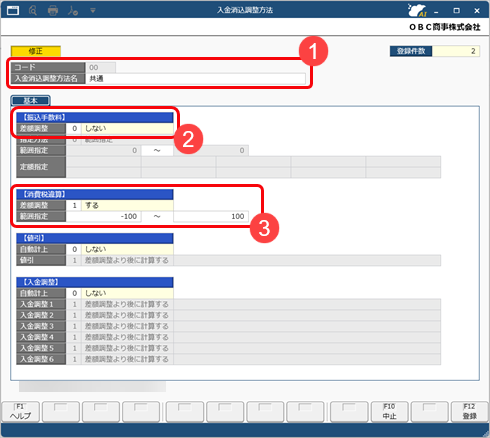Click 入金調整 自動計上 field しない
Viewport: 490px width, 438px height.
coord(127,293)
